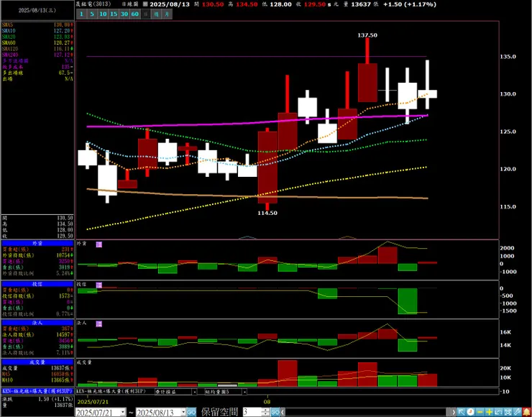Click the 投信 blue panel header
Image resolution: width=532 pixels, height=417 pixels.
point(37,284)
